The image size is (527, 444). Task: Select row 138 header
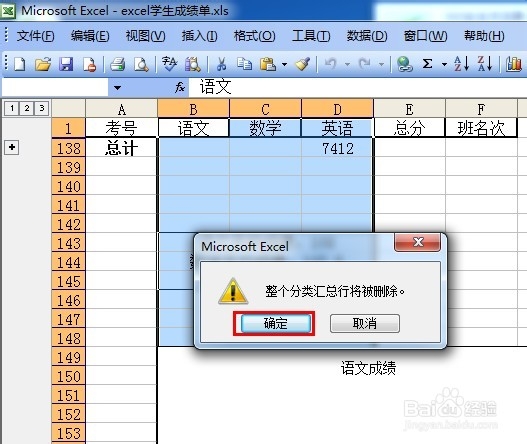(69, 148)
